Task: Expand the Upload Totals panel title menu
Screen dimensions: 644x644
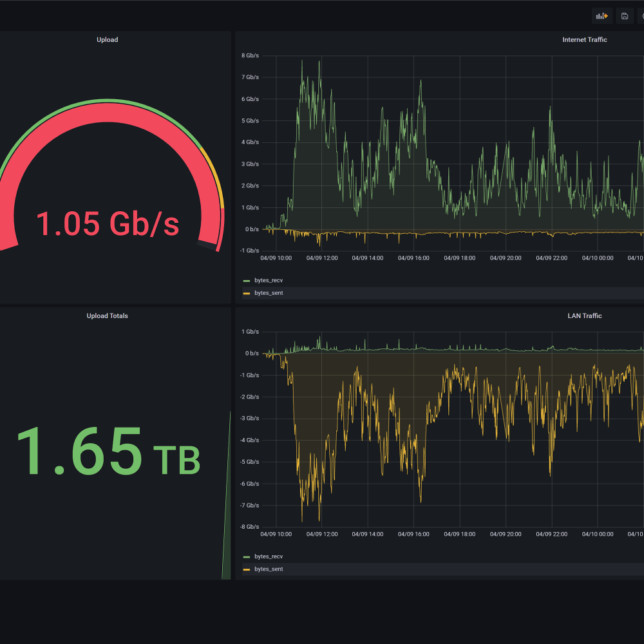Action: (107, 316)
